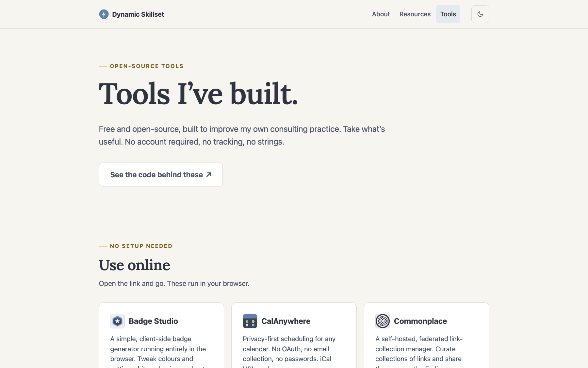The width and height of the screenshot is (588, 368).
Task: Open the Commonplace card title
Action: click(x=420, y=321)
